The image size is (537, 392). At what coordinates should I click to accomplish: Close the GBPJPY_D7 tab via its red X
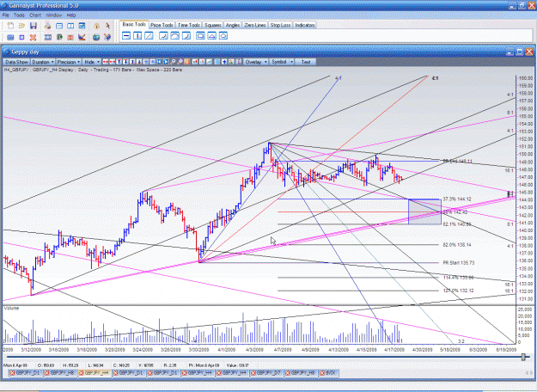tap(253, 373)
